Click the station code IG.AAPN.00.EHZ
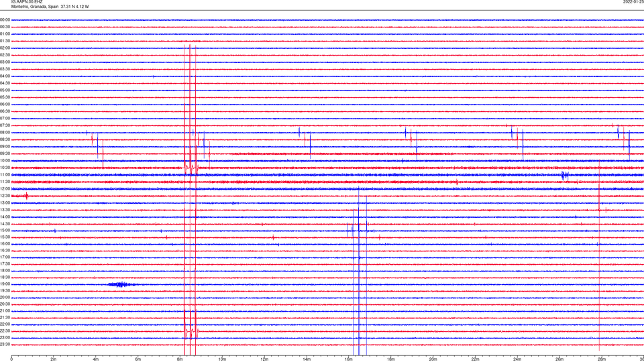This screenshot has width=644, height=362. click(x=27, y=2)
